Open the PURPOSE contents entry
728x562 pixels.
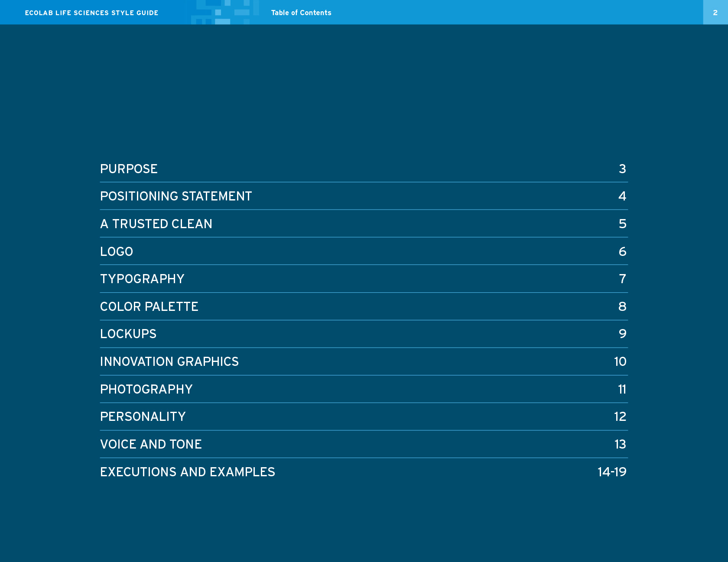tap(129, 169)
